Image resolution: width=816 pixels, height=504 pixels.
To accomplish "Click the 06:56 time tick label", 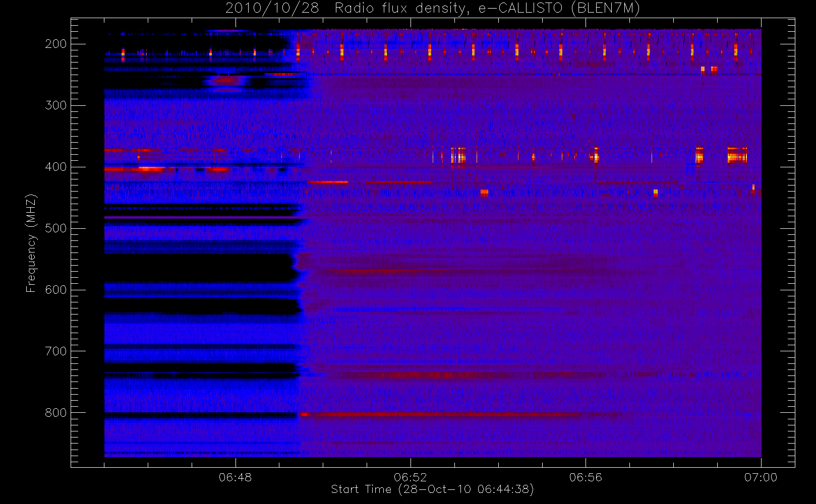I will click(586, 477).
